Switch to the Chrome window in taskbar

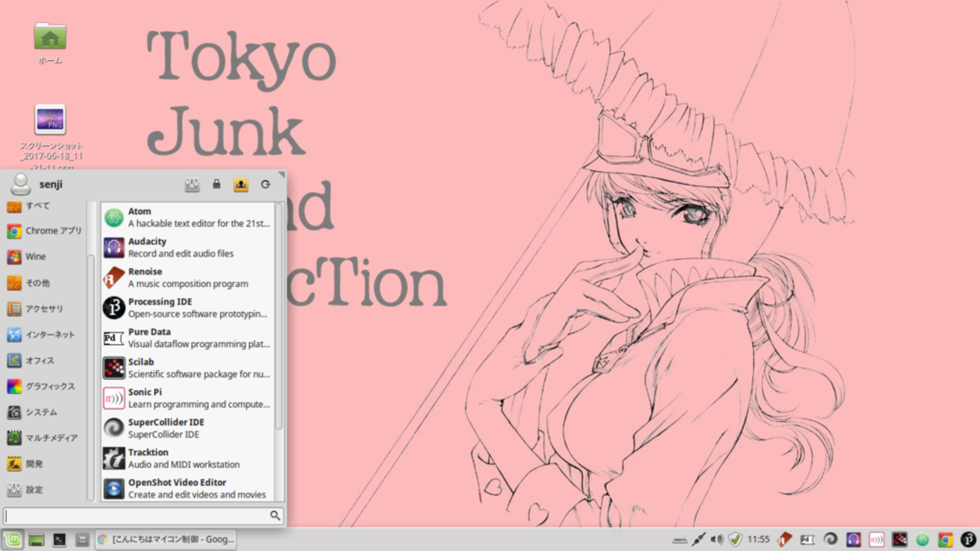(x=167, y=540)
